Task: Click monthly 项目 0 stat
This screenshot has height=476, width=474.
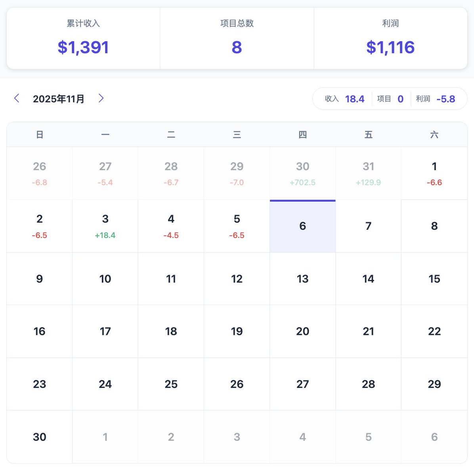Action: pos(390,99)
